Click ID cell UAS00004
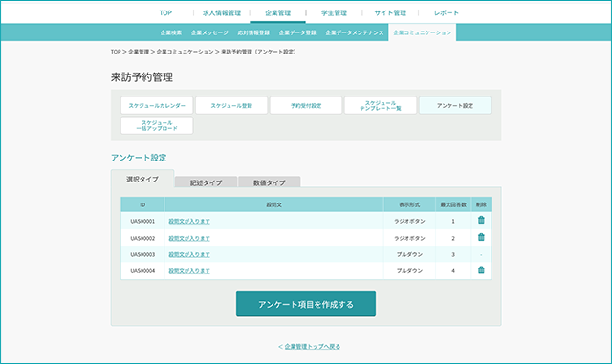The image size is (612, 364). point(142,270)
